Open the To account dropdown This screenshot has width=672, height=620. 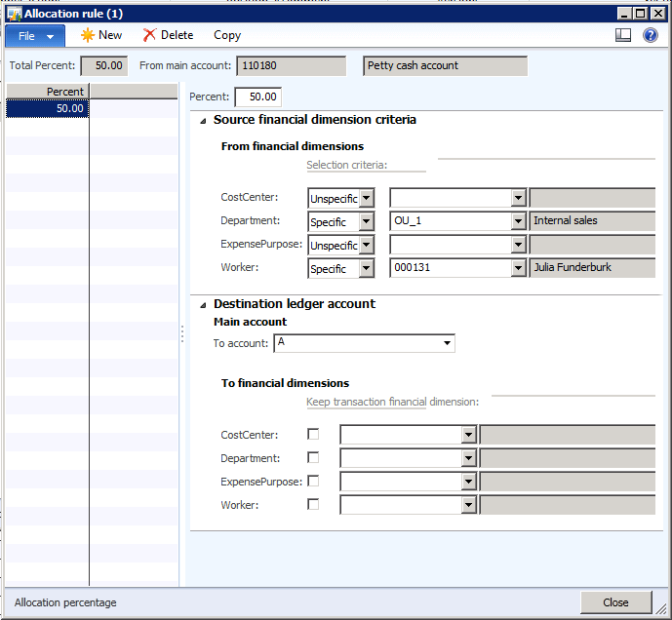[x=448, y=343]
